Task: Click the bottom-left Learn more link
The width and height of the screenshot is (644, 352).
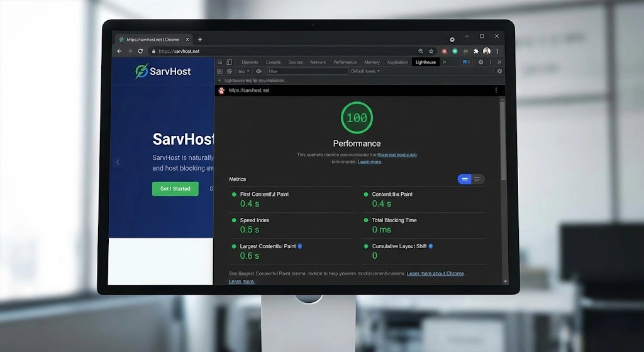Action: (x=241, y=281)
